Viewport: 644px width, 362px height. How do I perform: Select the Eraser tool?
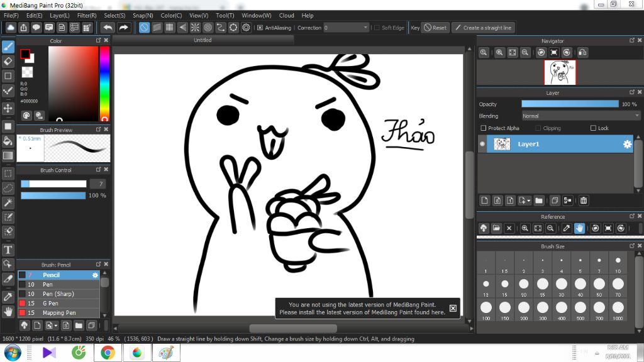(x=8, y=61)
